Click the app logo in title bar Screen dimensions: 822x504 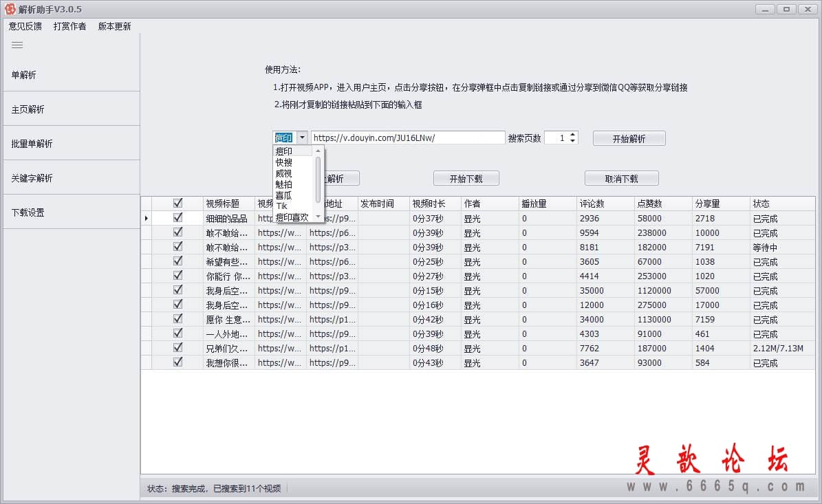(10, 9)
